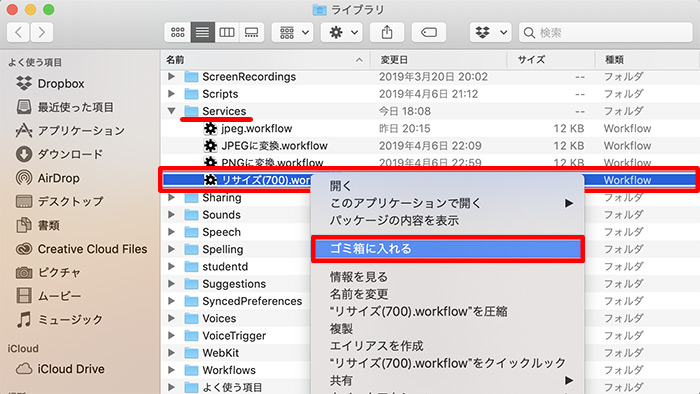The image size is (700, 394).
Task: Sort by the 変更日 column header
Action: pos(439,59)
